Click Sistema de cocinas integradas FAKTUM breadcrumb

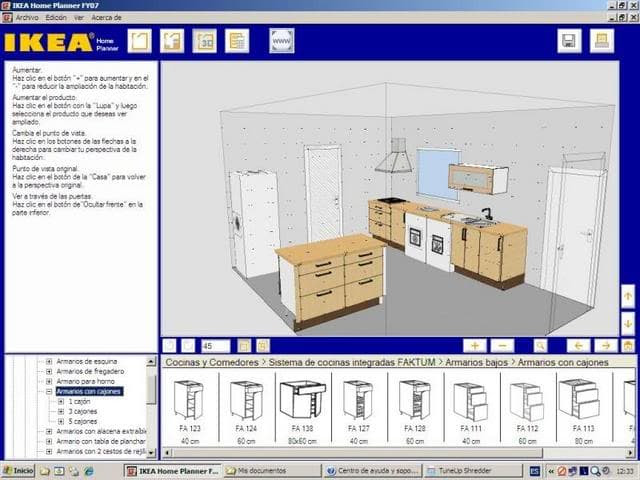[352, 362]
